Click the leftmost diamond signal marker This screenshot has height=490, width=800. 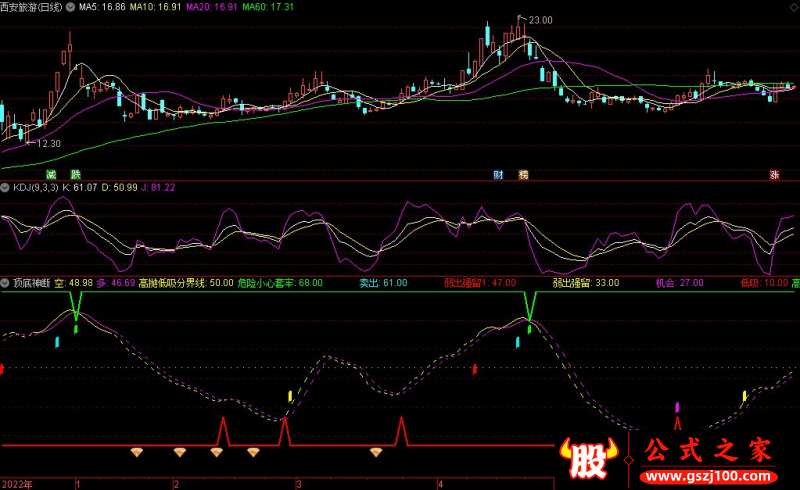click(x=138, y=452)
